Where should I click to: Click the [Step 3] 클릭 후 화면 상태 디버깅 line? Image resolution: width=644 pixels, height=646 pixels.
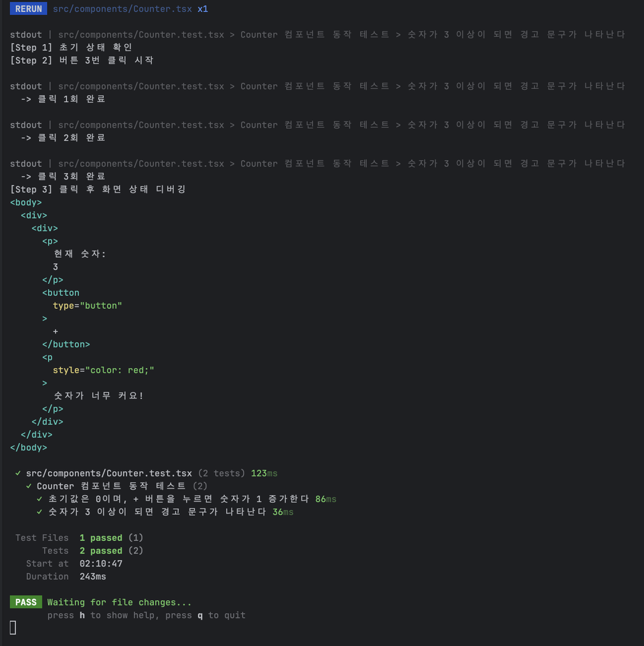(x=98, y=189)
